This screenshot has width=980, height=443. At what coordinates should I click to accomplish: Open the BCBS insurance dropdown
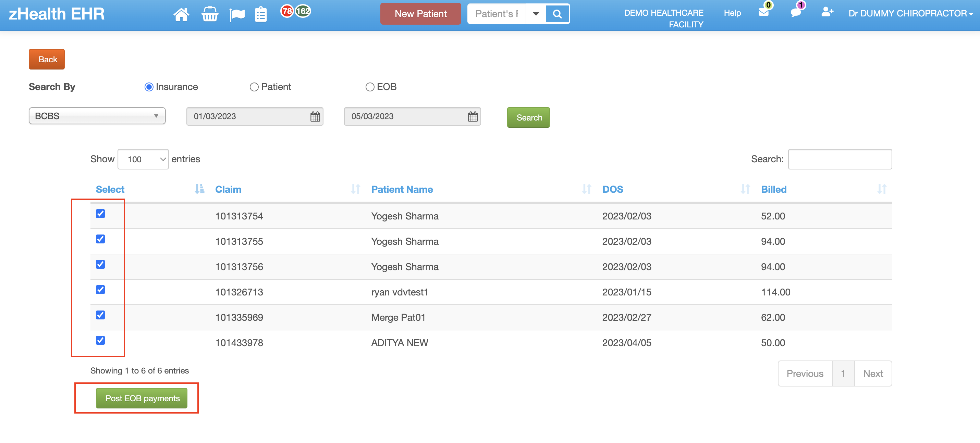(97, 116)
